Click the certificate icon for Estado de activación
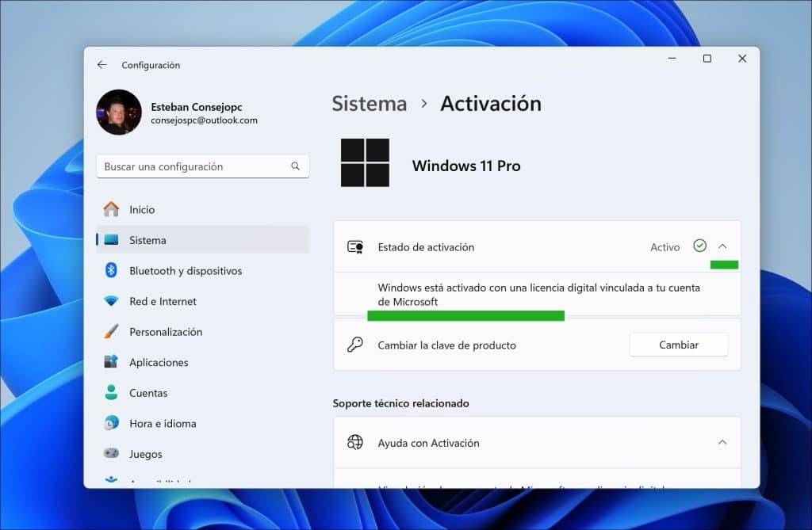Screen dimensions: 812x530 [x=355, y=247]
